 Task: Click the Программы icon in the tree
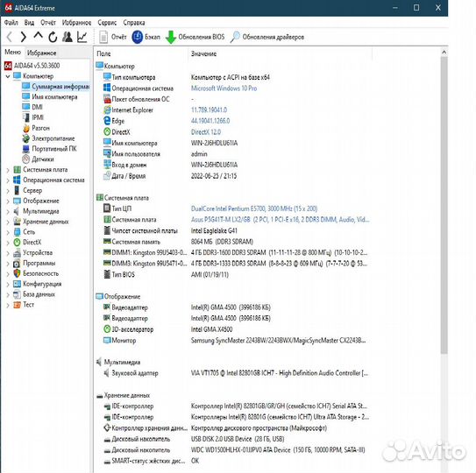[x=17, y=264]
